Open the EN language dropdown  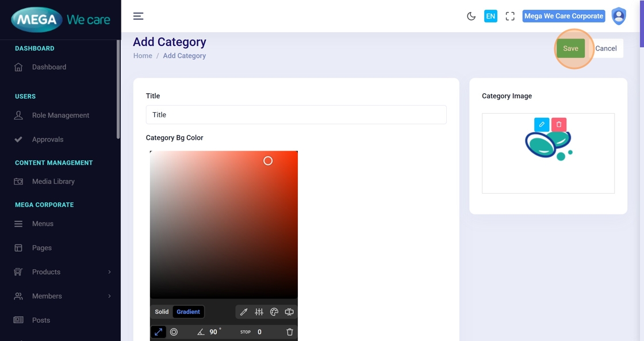point(490,16)
